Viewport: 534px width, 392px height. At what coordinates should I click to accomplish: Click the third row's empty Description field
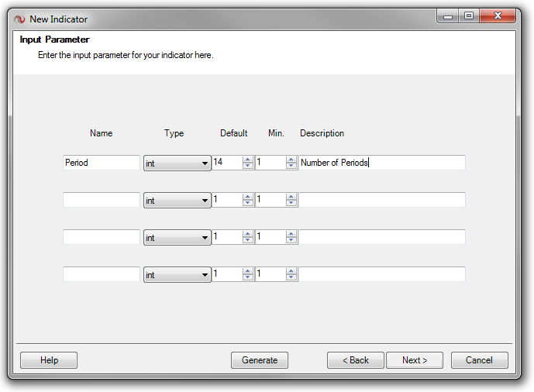click(382, 237)
